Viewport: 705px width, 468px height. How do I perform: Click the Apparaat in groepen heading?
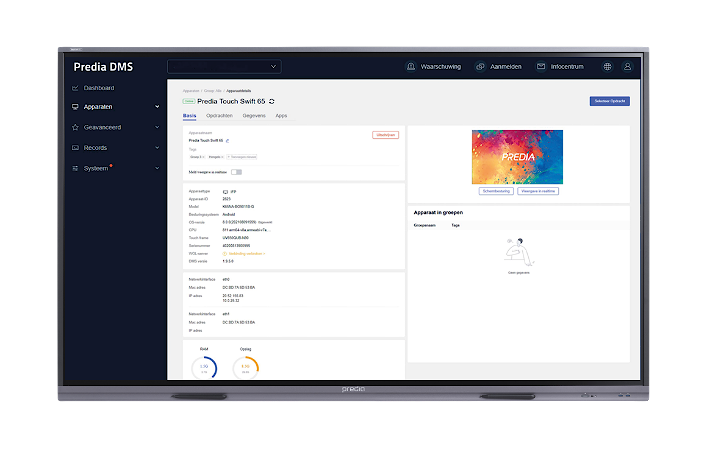(x=438, y=212)
